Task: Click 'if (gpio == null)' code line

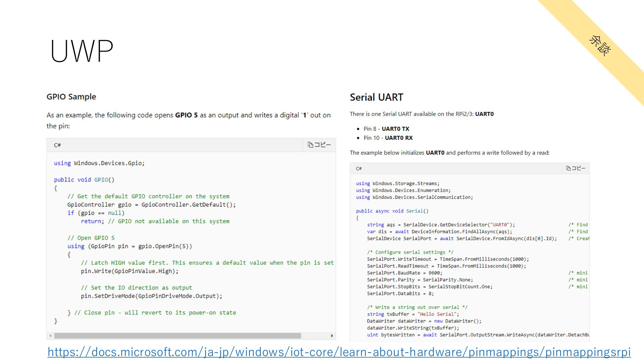Action: coord(96,213)
